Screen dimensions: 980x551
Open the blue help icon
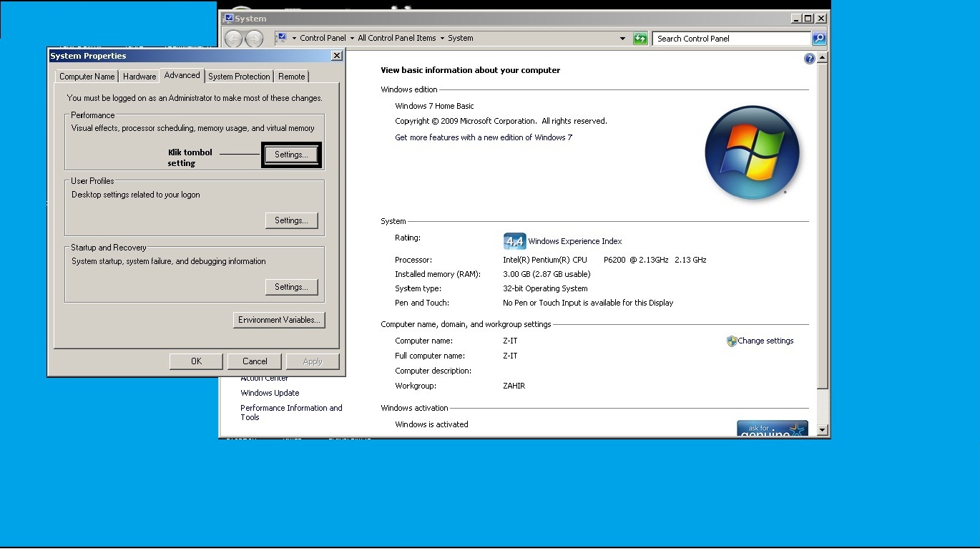[809, 59]
